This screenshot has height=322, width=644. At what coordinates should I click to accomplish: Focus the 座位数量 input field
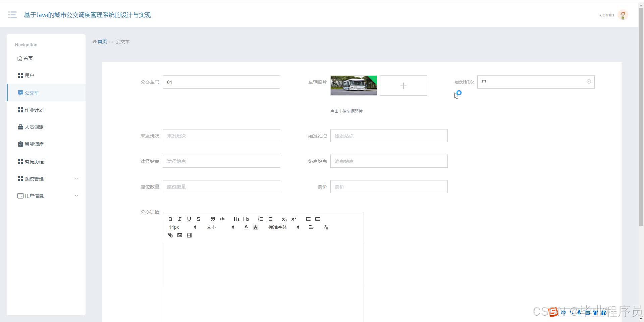coord(221,187)
